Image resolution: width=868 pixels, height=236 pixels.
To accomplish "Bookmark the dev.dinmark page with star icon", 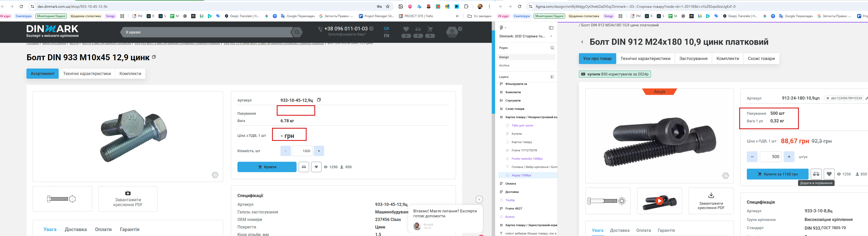I will (x=388, y=6).
